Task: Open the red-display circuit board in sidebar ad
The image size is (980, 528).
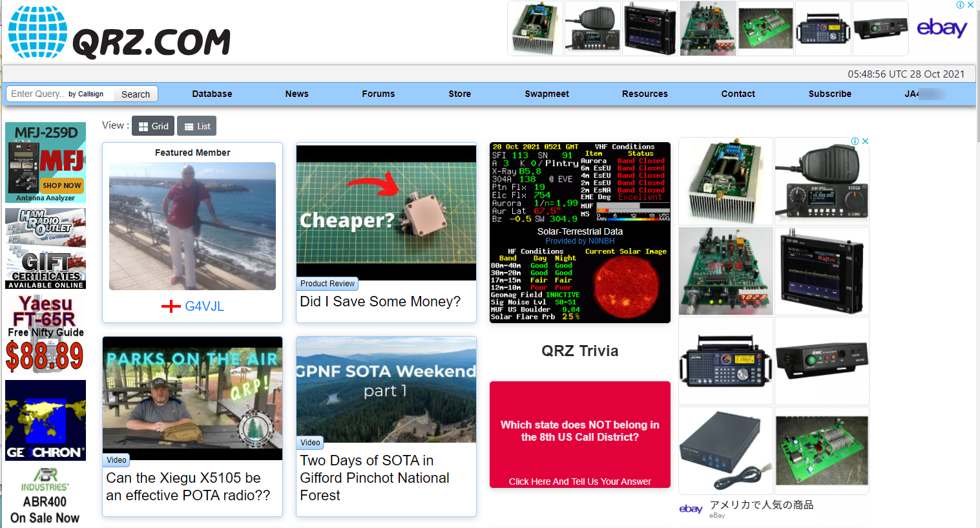Action: click(x=726, y=271)
